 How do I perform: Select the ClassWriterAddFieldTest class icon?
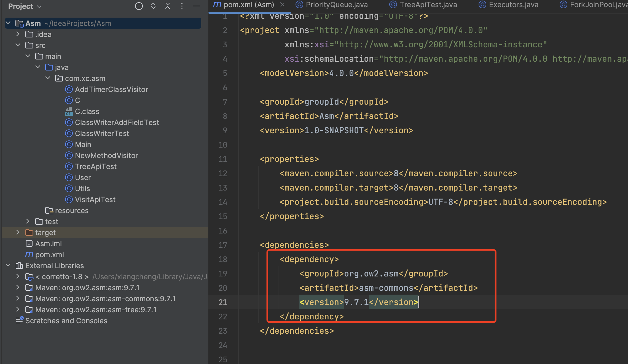click(x=69, y=123)
